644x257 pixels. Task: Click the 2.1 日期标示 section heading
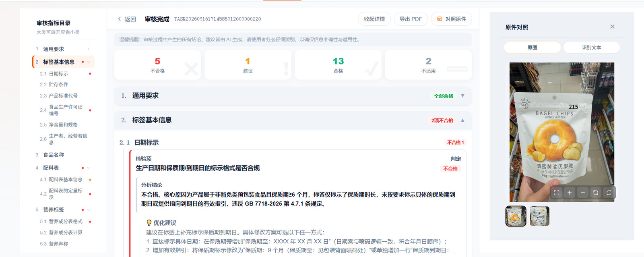click(139, 143)
